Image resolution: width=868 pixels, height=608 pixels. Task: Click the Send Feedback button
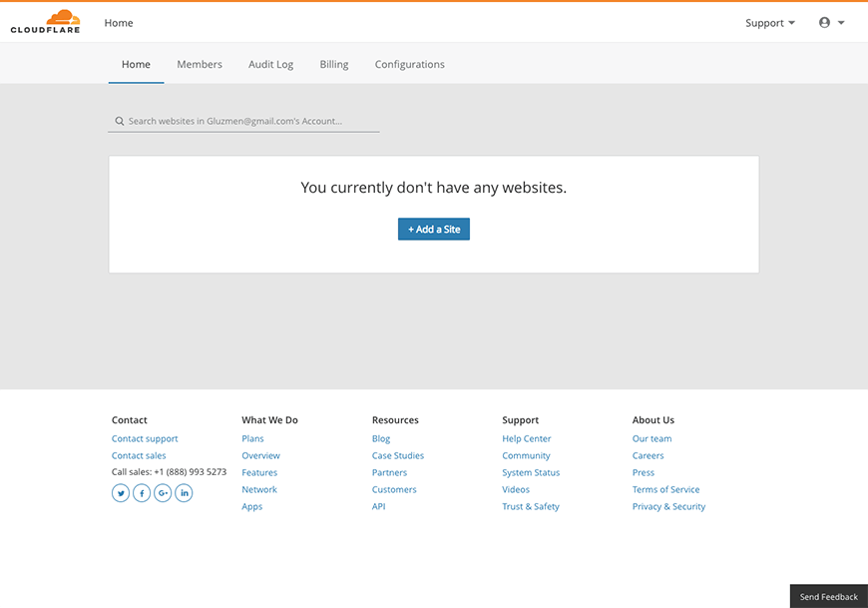829,596
